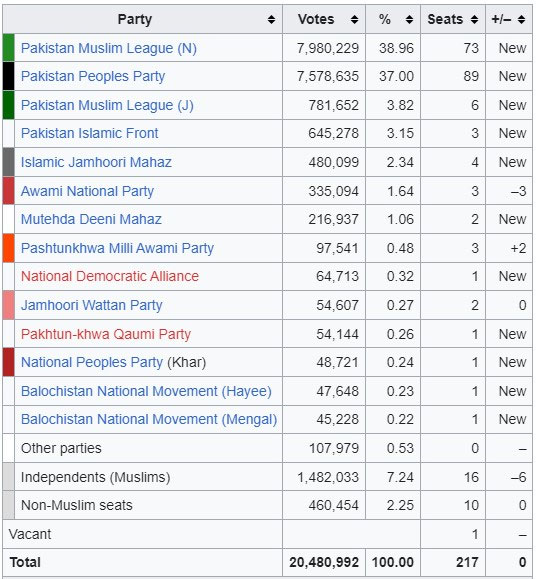
Task: Open Awami National Party link
Action: coord(87,191)
